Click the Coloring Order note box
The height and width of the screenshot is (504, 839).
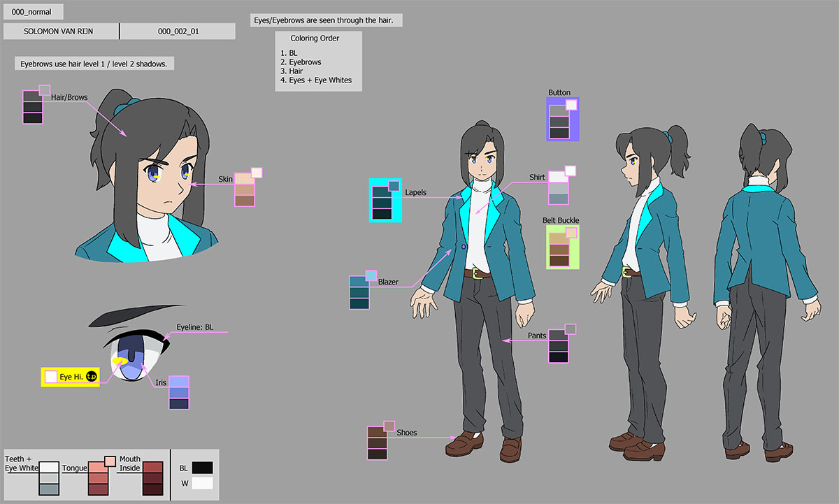(x=319, y=62)
